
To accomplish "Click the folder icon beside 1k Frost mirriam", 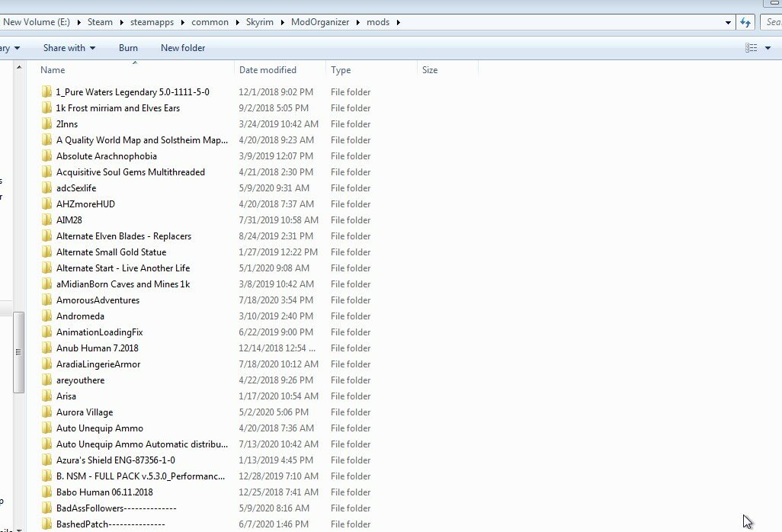I will pos(46,107).
